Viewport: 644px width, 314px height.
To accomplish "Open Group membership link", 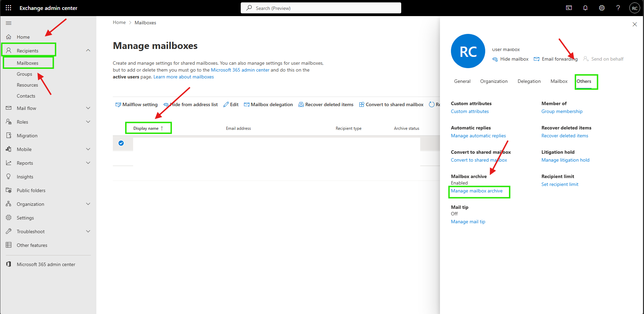I will coord(562,111).
